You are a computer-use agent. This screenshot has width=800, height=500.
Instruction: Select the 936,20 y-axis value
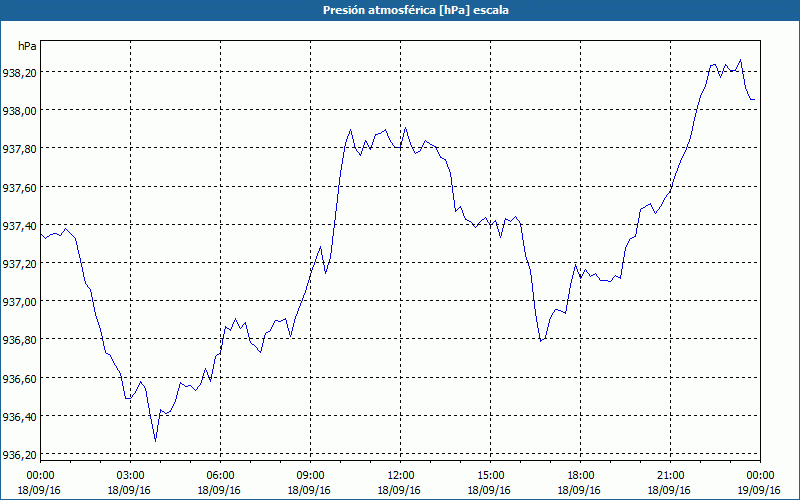coord(19,455)
